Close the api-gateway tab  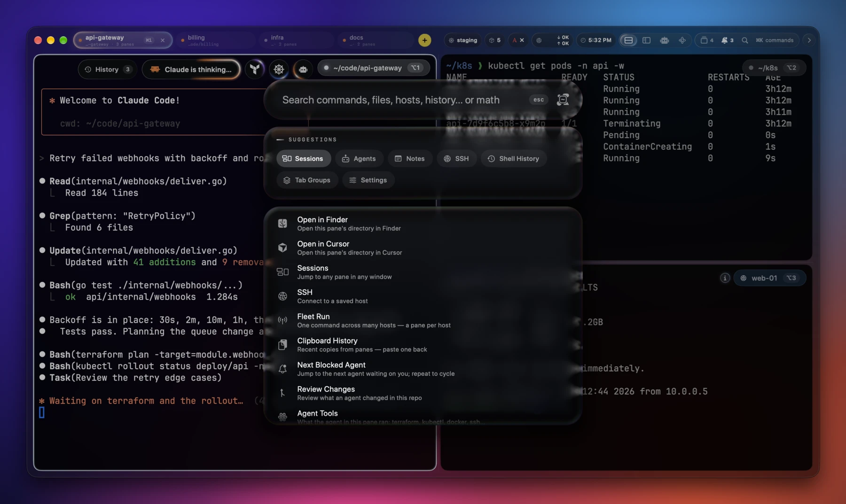(x=163, y=40)
